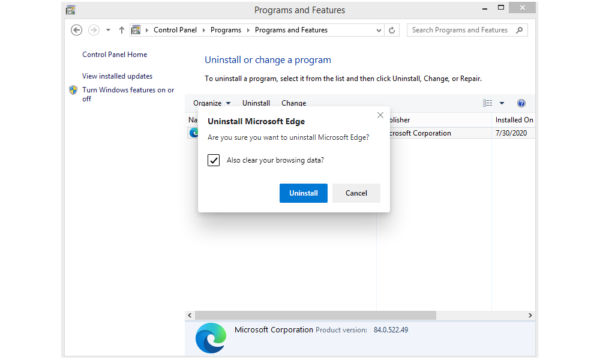Open View installed updates link
This screenshot has width=600, height=360.
pyautogui.click(x=117, y=76)
